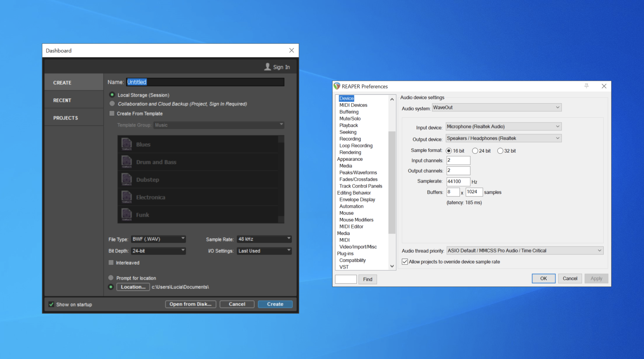
Task: Click the Electronica template icon
Action: point(126,197)
